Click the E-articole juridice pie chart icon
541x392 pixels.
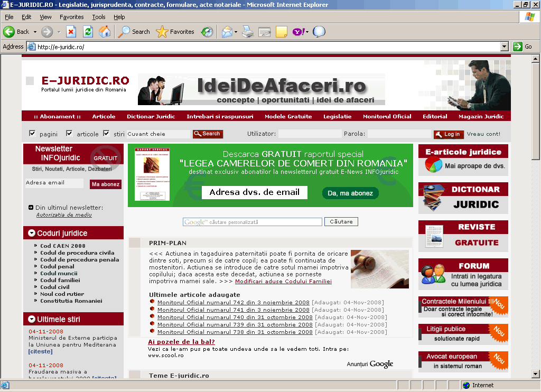[x=433, y=164]
